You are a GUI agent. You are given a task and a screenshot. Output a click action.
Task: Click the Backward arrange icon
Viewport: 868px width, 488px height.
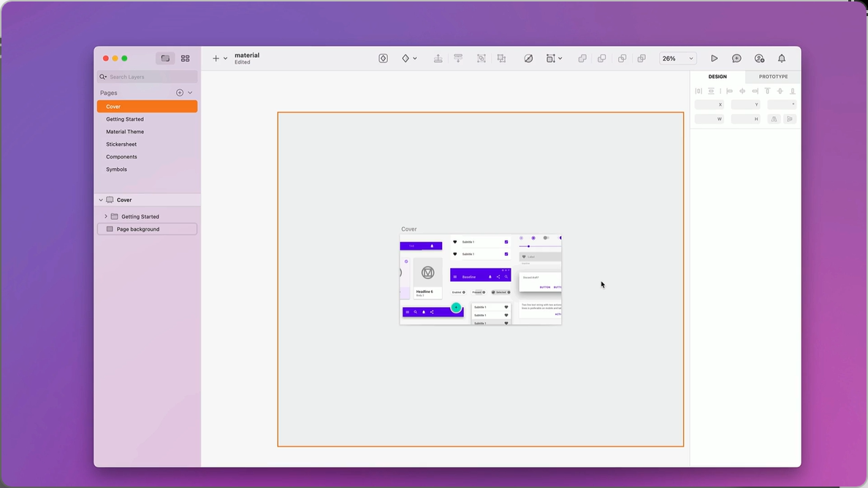pos(458,58)
